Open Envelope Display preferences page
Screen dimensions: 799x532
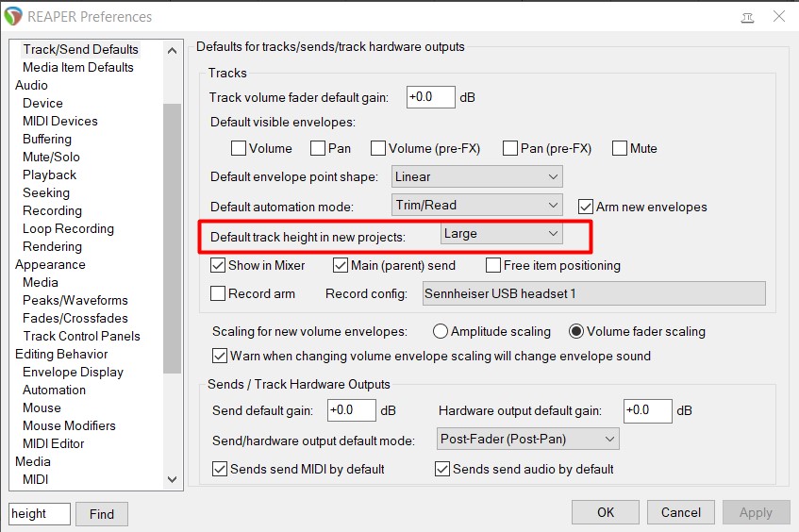pyautogui.click(x=73, y=372)
